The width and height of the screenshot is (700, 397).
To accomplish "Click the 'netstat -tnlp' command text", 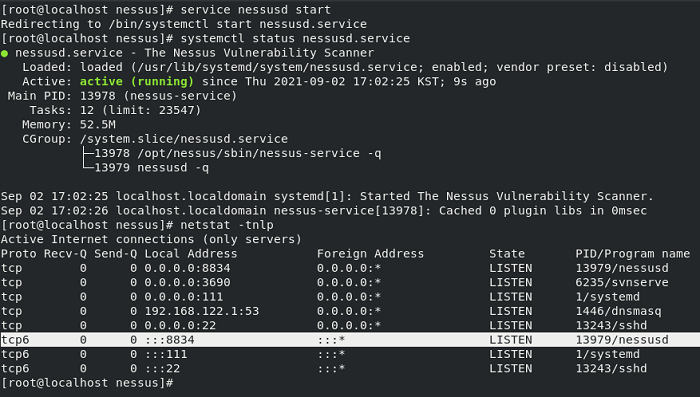I will (x=227, y=225).
